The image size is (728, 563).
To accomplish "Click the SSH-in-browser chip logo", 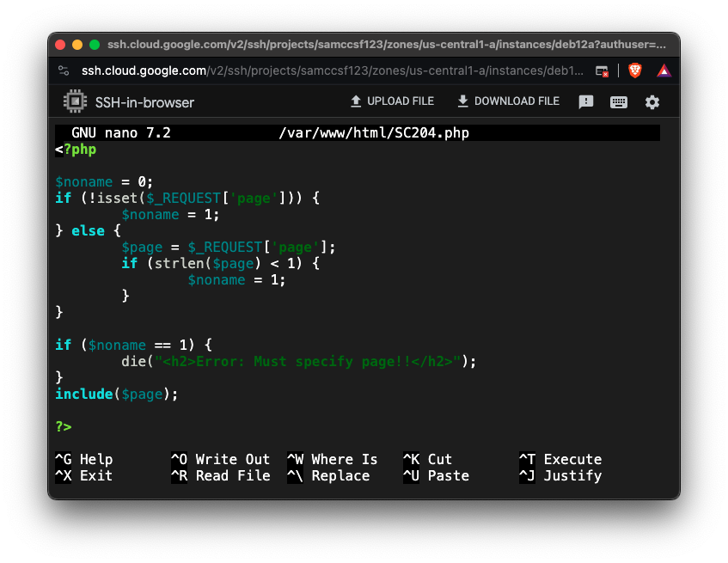I will coord(76,102).
